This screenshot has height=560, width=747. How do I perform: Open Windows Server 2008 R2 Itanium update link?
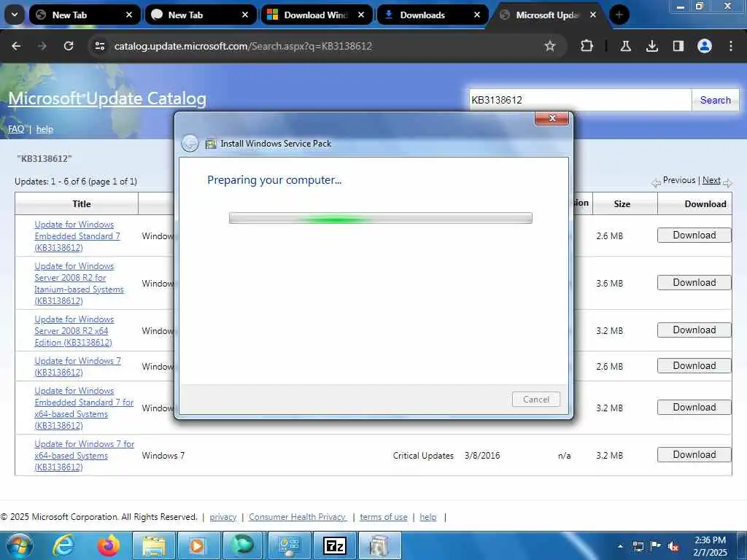79,284
